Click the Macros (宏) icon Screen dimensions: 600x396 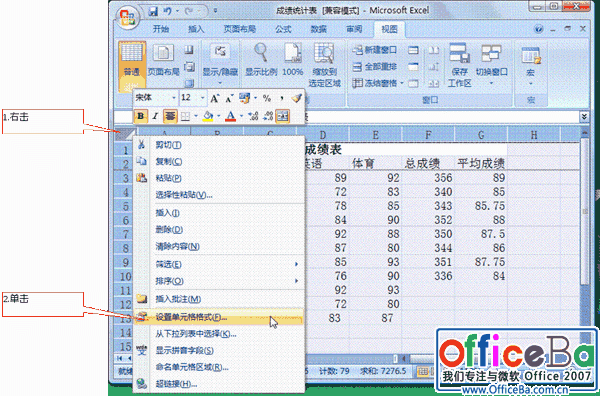click(x=531, y=65)
